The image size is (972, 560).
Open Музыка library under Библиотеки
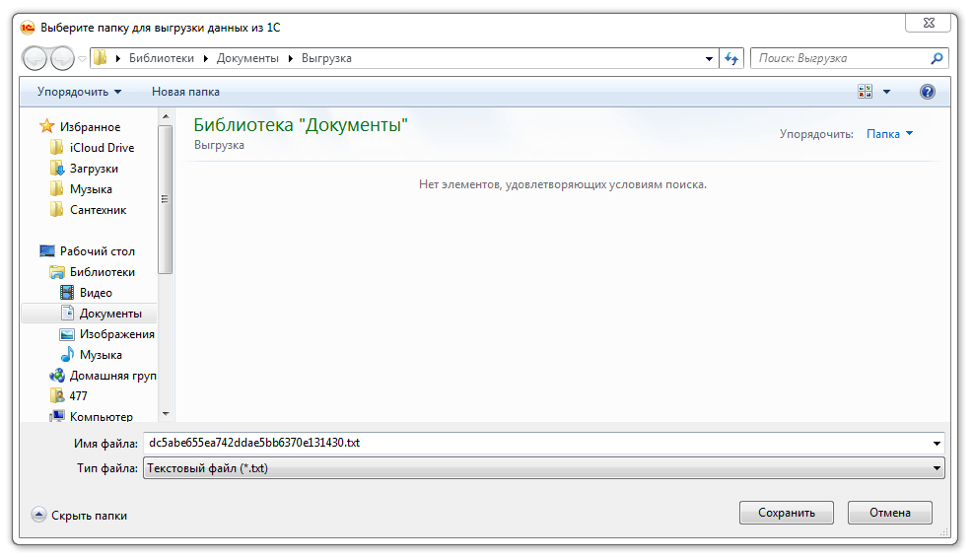click(x=101, y=355)
